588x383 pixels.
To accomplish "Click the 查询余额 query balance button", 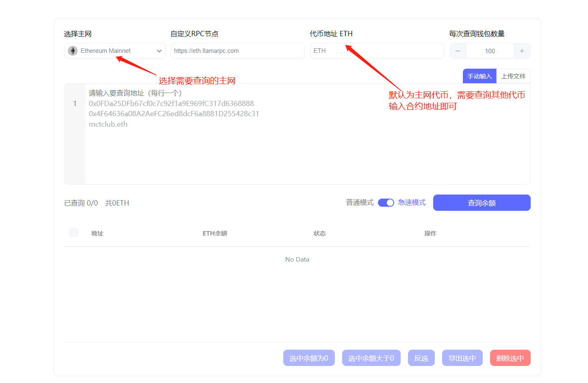I will (482, 202).
